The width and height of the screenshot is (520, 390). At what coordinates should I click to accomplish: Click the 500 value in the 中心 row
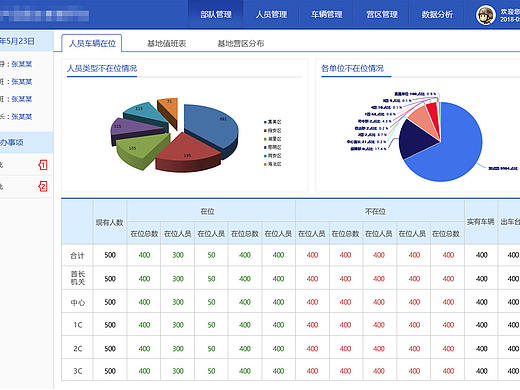[x=110, y=302]
